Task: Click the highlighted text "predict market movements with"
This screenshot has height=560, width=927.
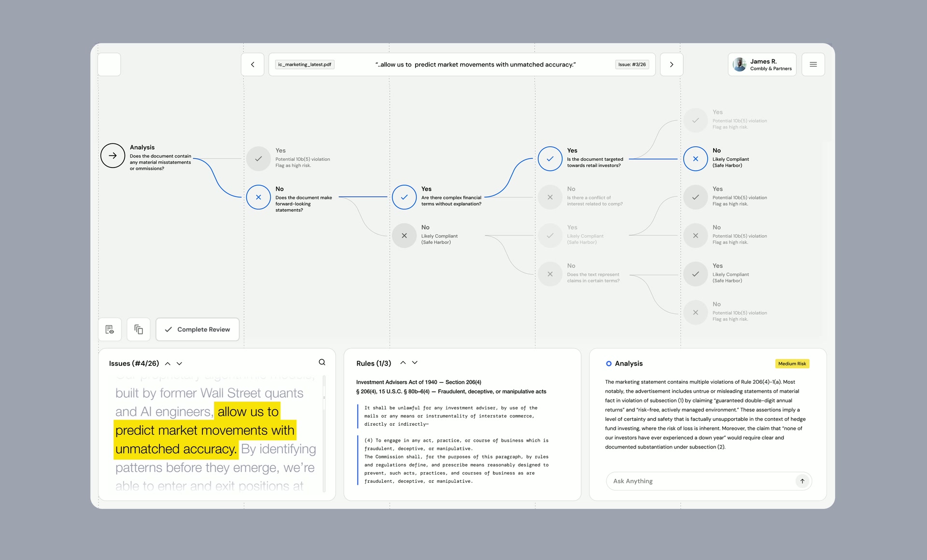Action: pyautogui.click(x=205, y=430)
